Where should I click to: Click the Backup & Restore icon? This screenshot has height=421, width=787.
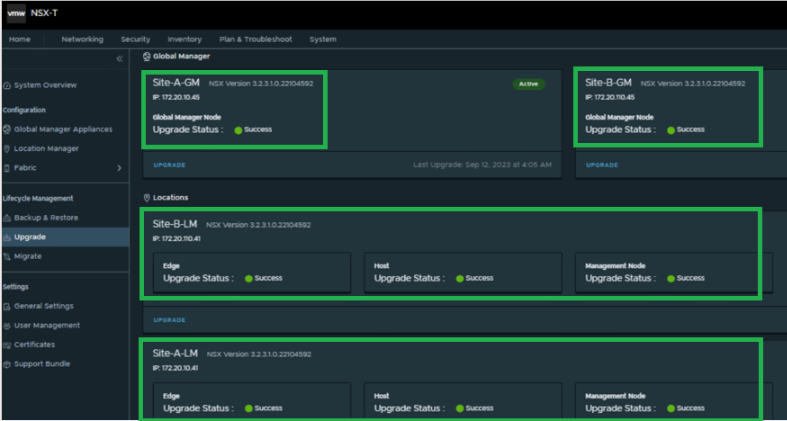click(x=7, y=217)
